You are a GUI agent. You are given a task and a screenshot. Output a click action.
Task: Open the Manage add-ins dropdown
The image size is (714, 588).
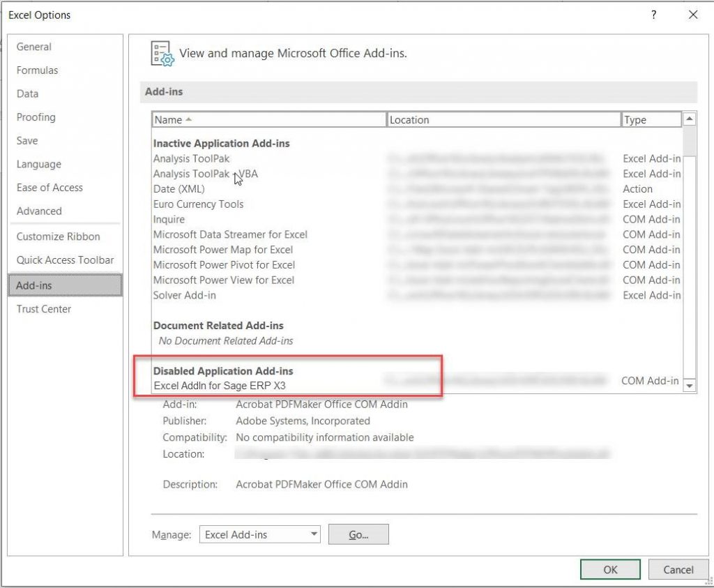pyautogui.click(x=259, y=534)
